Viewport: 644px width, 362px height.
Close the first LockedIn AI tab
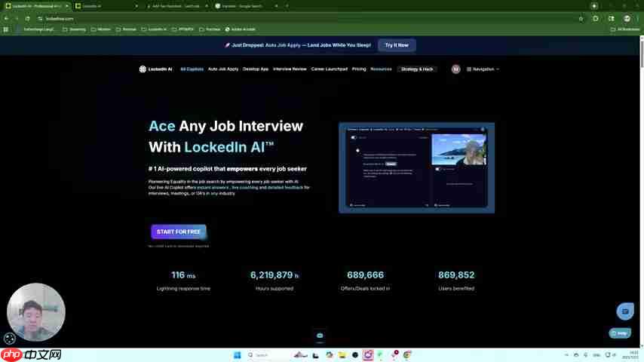(x=66, y=6)
